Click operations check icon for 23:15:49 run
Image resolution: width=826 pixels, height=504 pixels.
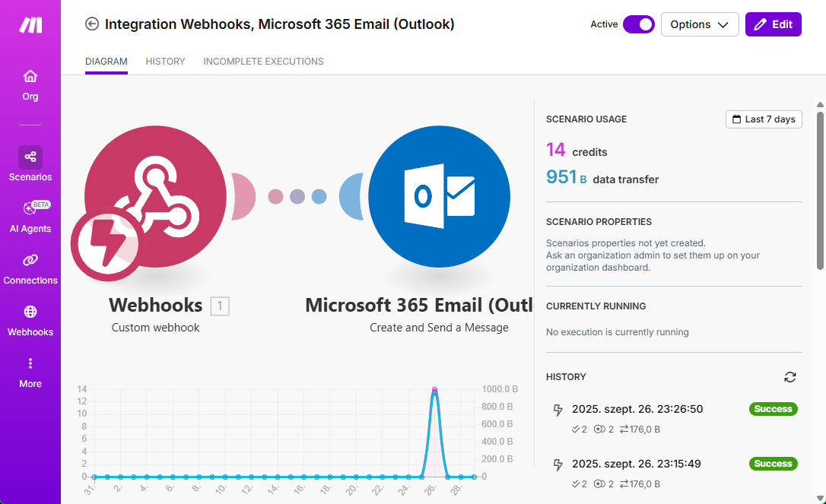(x=576, y=484)
